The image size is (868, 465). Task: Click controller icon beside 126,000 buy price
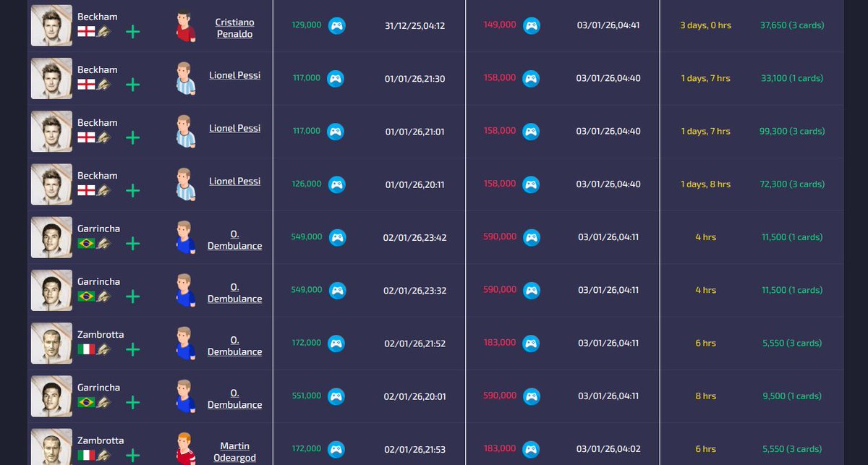336,184
